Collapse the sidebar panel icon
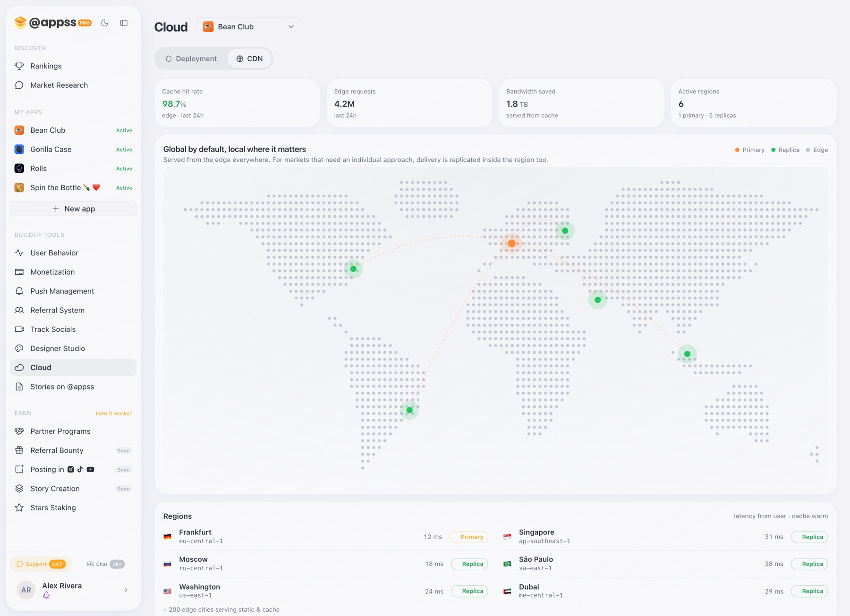 (x=124, y=23)
